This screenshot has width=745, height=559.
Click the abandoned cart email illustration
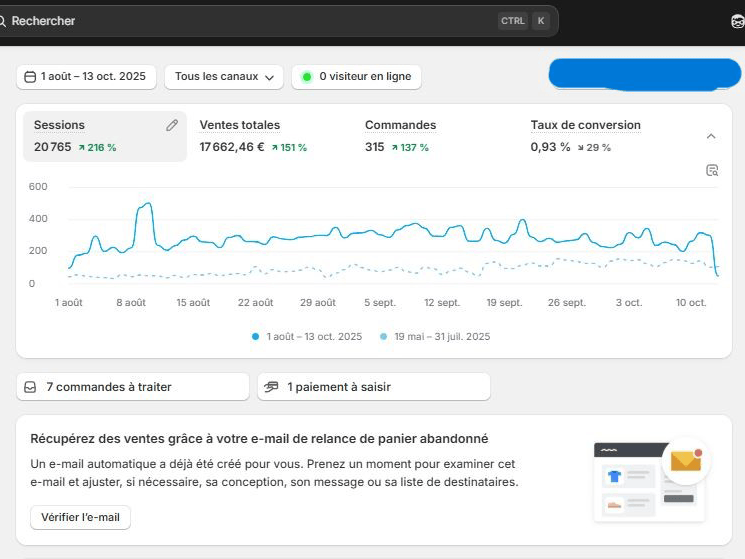coord(650,480)
